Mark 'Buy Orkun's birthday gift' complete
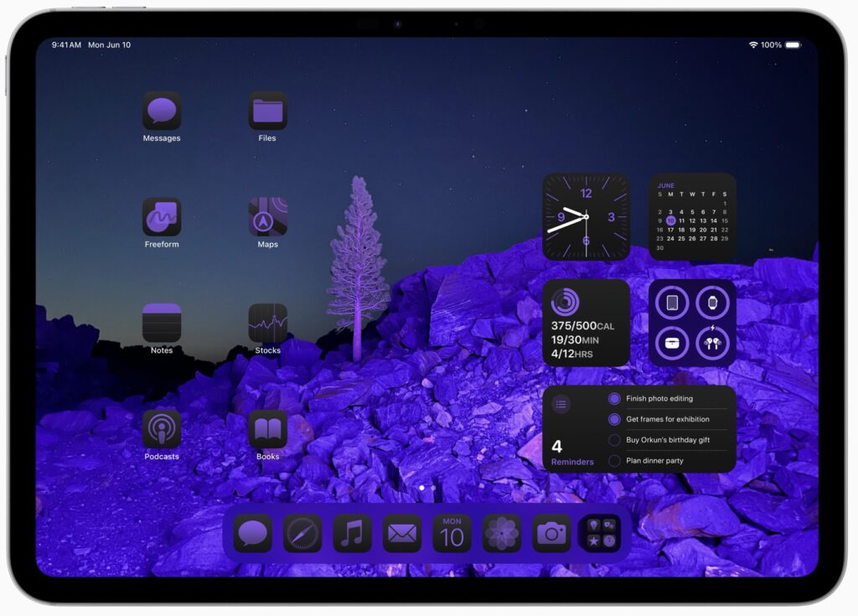 point(614,440)
